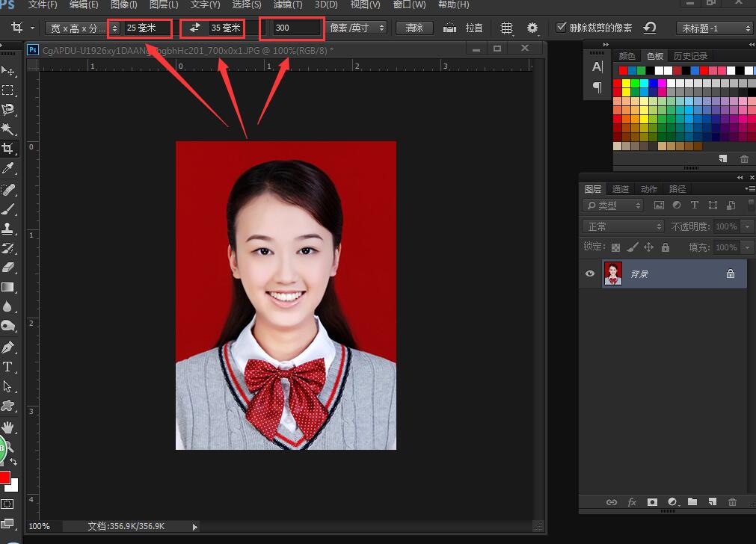This screenshot has width=756, height=544.
Task: Click the 清除 button
Action: [414, 28]
